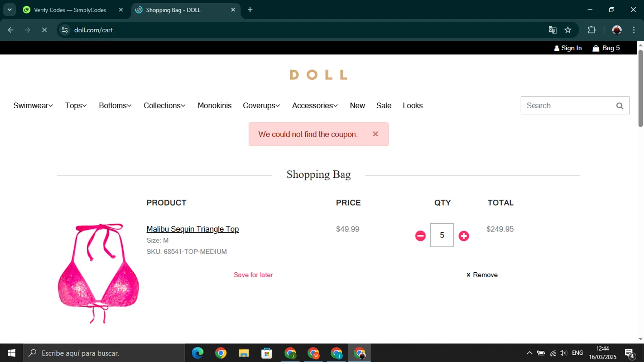644x362 pixels.
Task: Open Microsoft Edge from the taskbar
Action: pos(197,353)
